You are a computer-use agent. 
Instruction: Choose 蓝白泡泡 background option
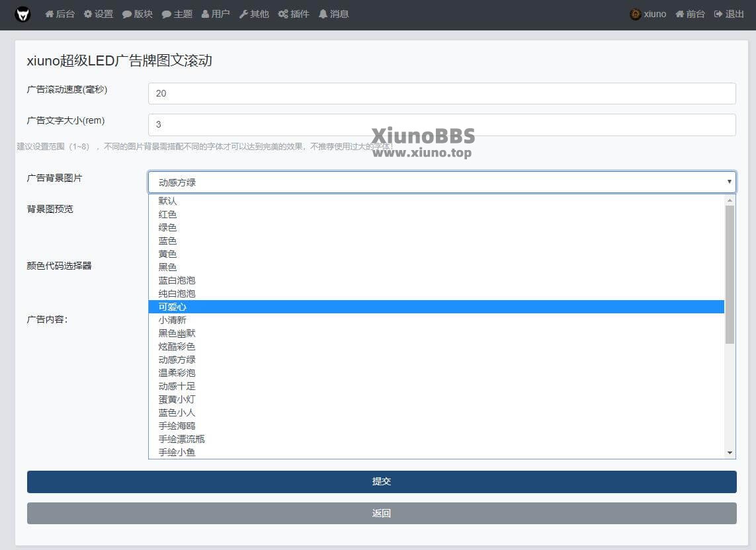[x=437, y=280]
